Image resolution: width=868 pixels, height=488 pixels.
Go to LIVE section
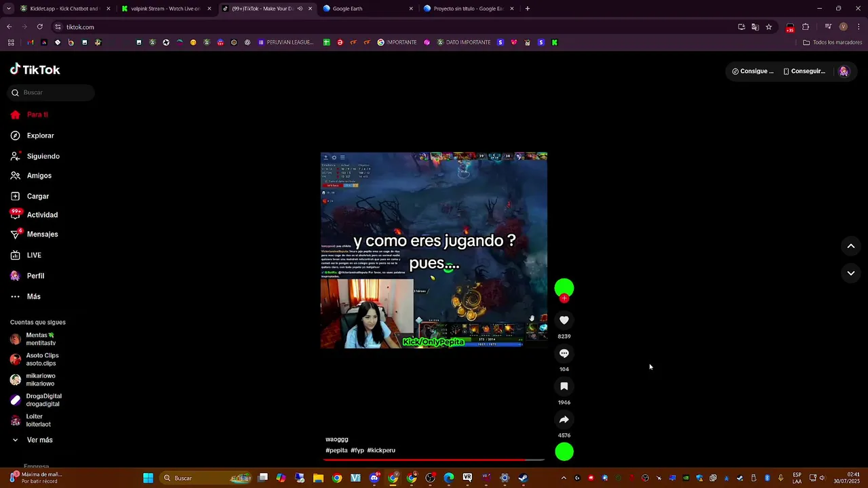click(26, 255)
